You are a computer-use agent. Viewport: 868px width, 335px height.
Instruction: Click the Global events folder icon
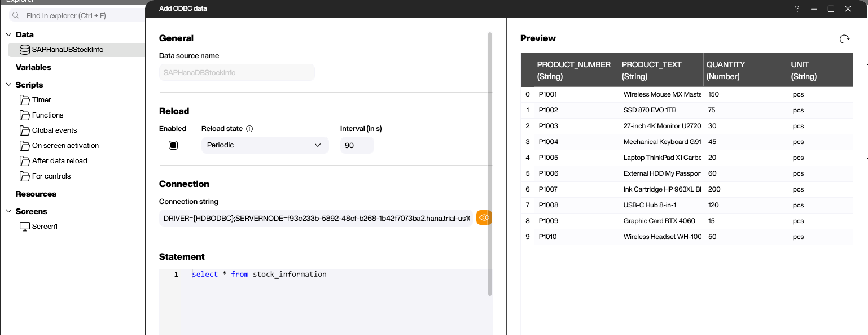[x=24, y=130]
